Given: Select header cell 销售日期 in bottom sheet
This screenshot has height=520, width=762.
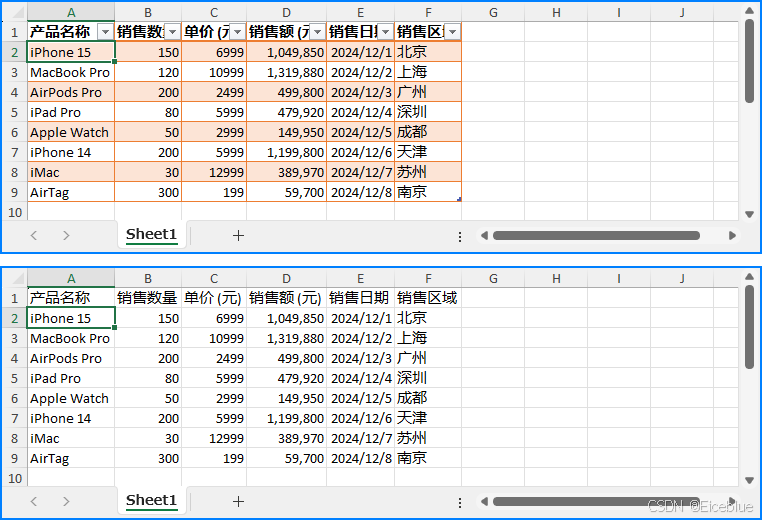Looking at the screenshot, I should point(360,297).
